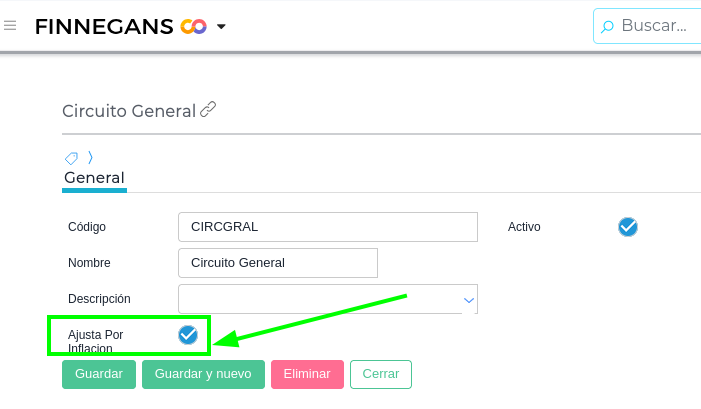Open the hamburger navigation menu

[10, 26]
